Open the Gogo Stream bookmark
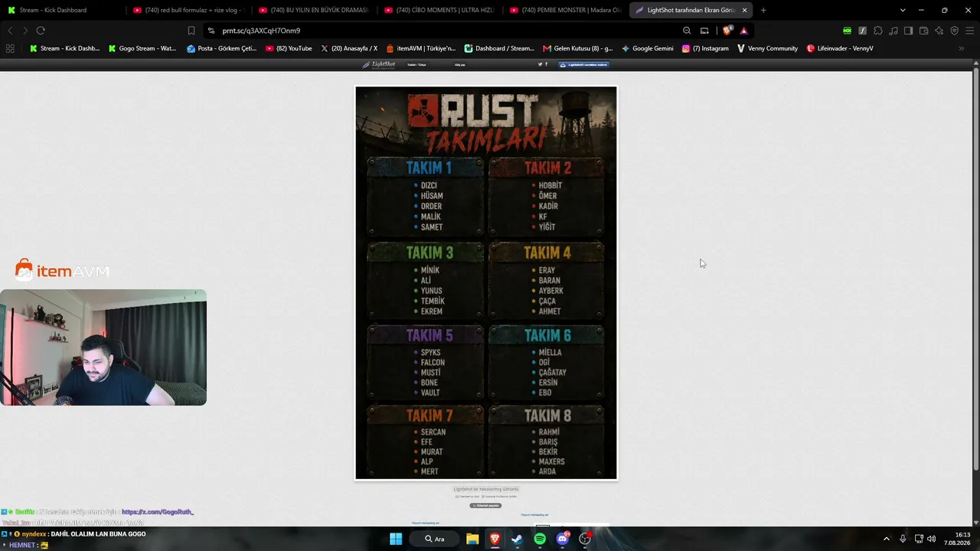The width and height of the screenshot is (980, 551). 142,48
